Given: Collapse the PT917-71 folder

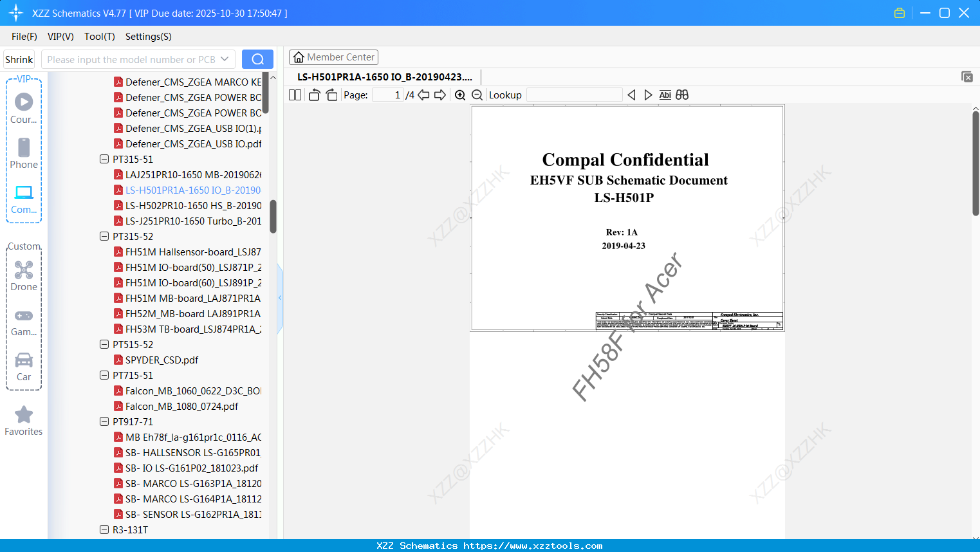Looking at the screenshot, I should 104,421.
